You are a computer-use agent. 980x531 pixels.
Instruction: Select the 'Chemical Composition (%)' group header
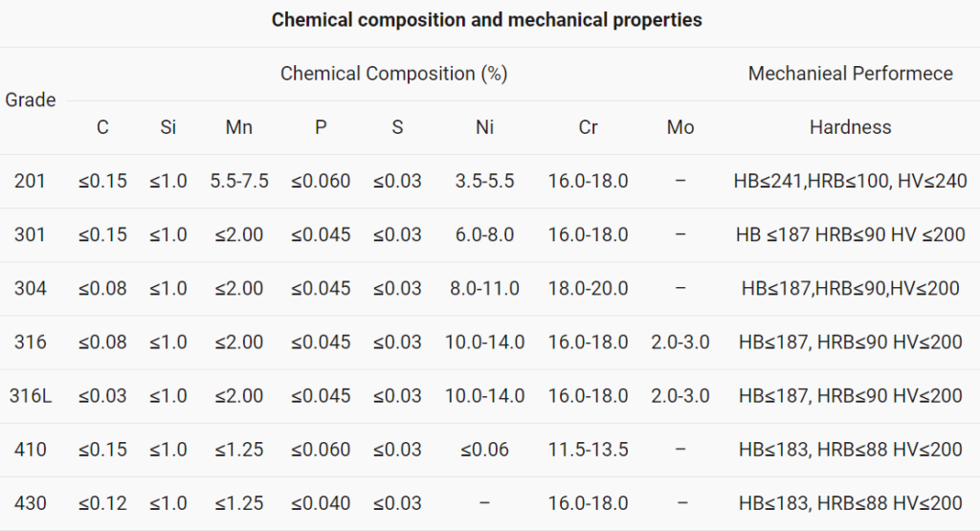click(x=393, y=74)
